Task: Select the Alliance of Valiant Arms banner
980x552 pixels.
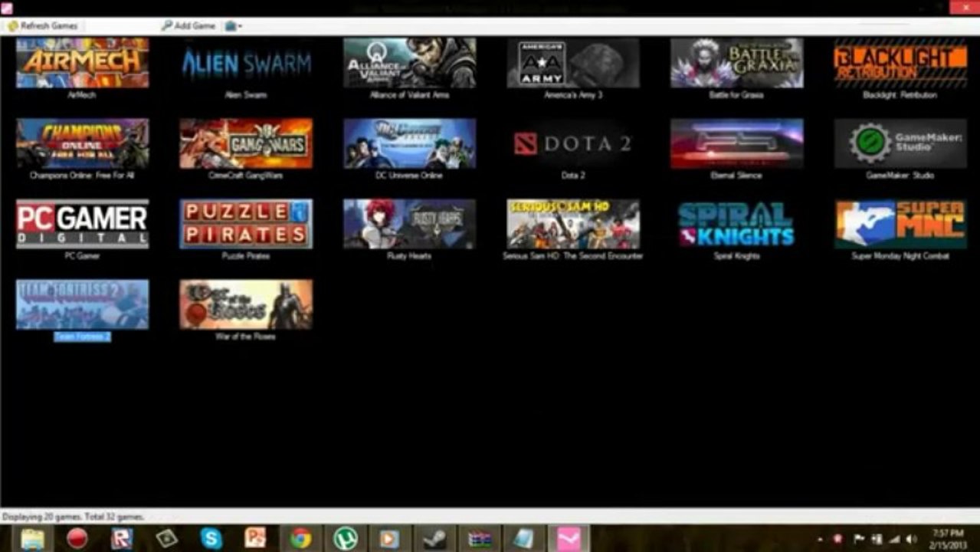Action: [x=409, y=63]
